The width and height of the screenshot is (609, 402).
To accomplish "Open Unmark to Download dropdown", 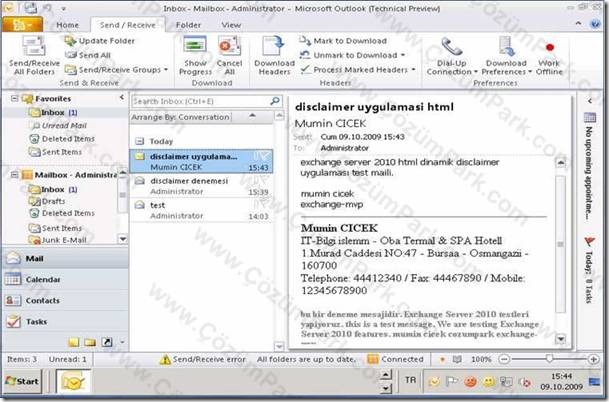I will 353,55.
